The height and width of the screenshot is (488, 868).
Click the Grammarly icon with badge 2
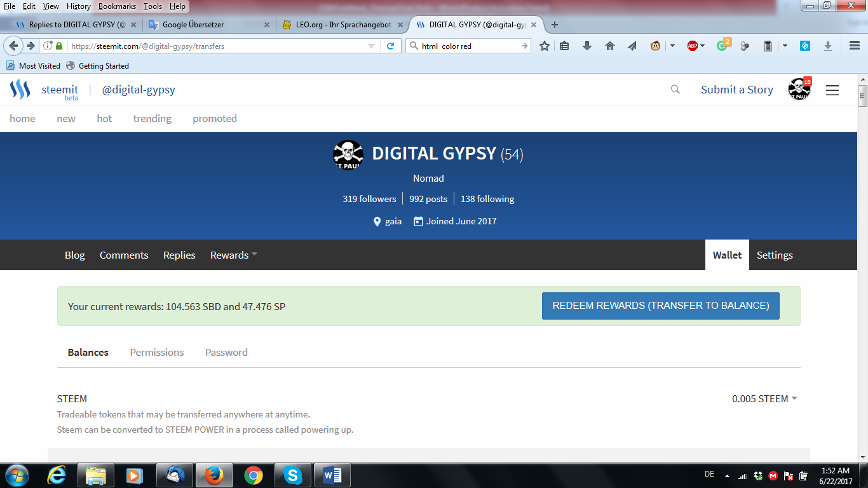point(723,44)
